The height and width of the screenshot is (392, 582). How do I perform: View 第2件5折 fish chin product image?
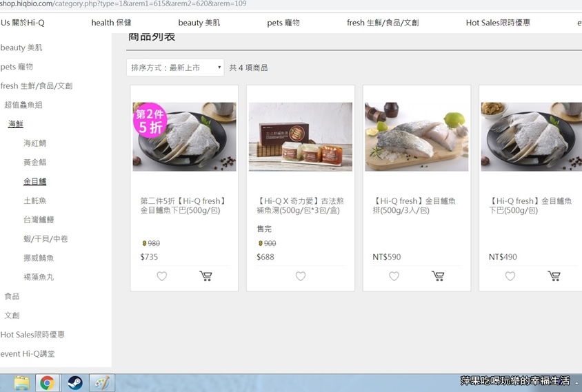point(185,137)
